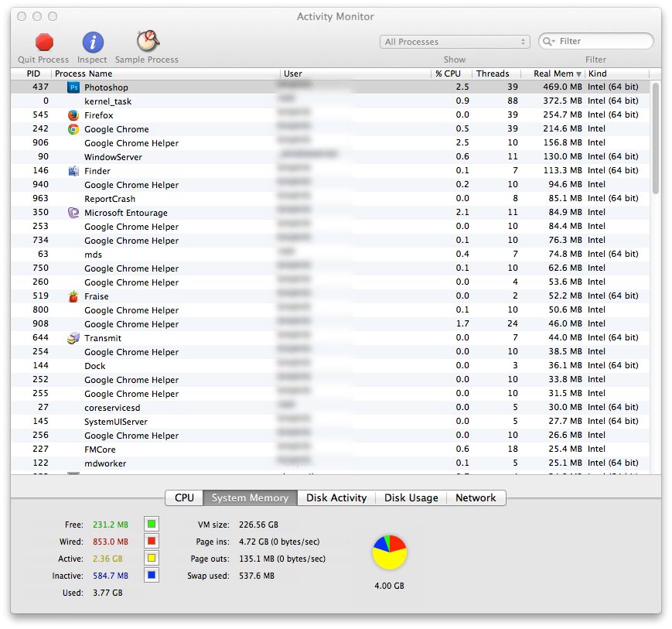672x629 pixels.
Task: Select the System Memory tab
Action: tap(250, 497)
